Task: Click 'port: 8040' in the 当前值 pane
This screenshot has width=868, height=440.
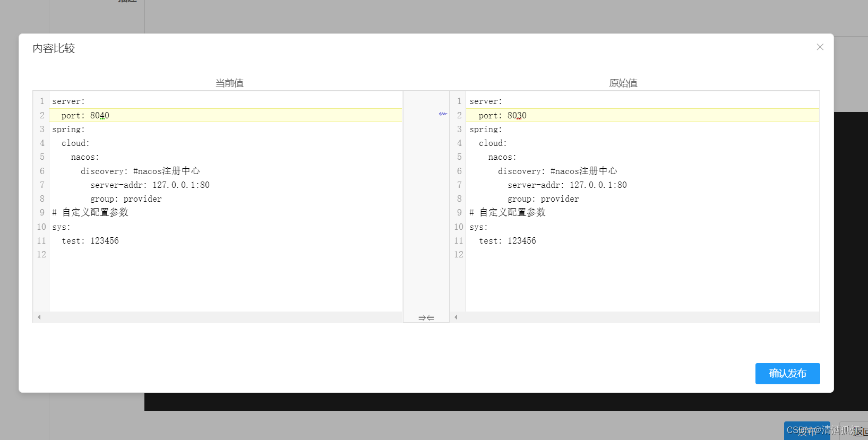Action: (x=85, y=115)
